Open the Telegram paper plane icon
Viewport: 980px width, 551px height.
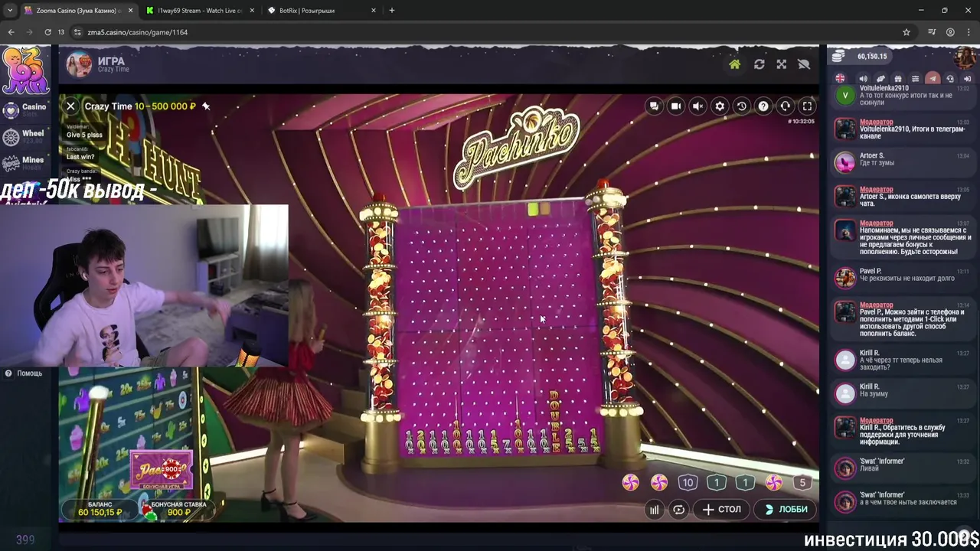pyautogui.click(x=933, y=79)
